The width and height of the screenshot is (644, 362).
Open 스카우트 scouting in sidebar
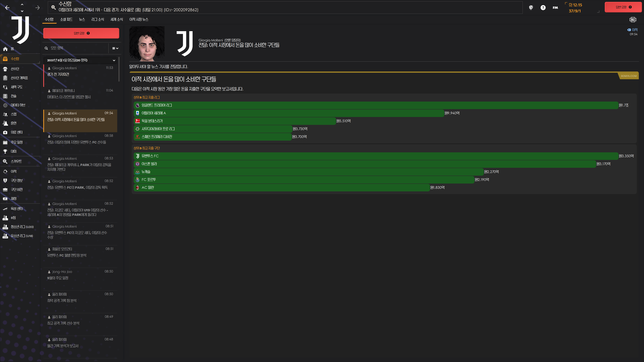pyautogui.click(x=20, y=161)
